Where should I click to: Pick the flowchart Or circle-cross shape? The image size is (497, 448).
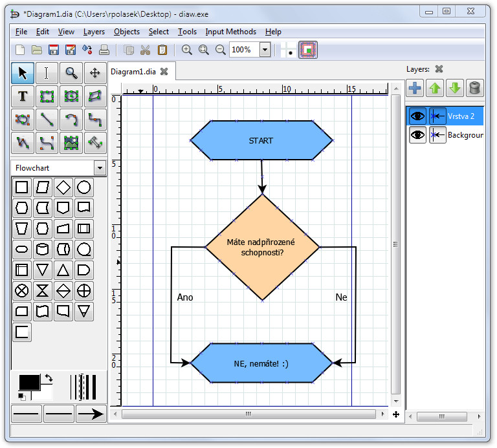coord(84,291)
